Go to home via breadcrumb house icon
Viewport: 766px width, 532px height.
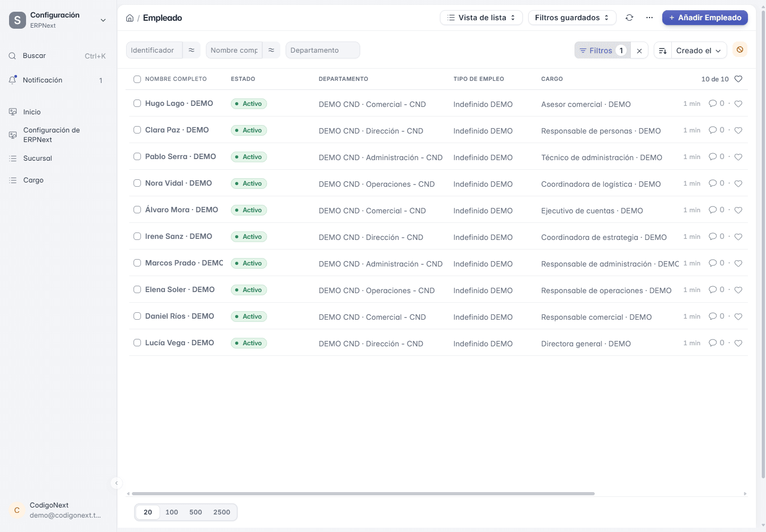point(130,18)
